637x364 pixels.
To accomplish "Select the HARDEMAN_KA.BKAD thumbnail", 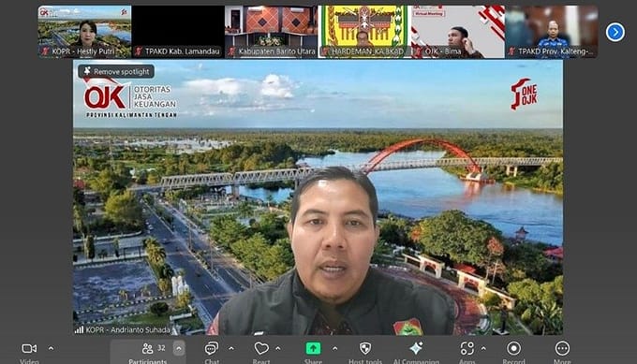I will [364, 32].
